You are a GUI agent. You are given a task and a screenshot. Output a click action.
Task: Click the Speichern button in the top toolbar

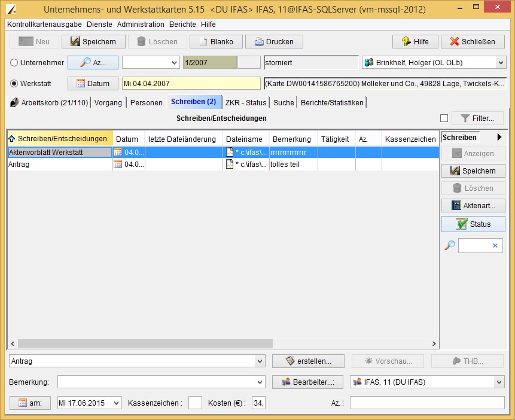[93, 42]
